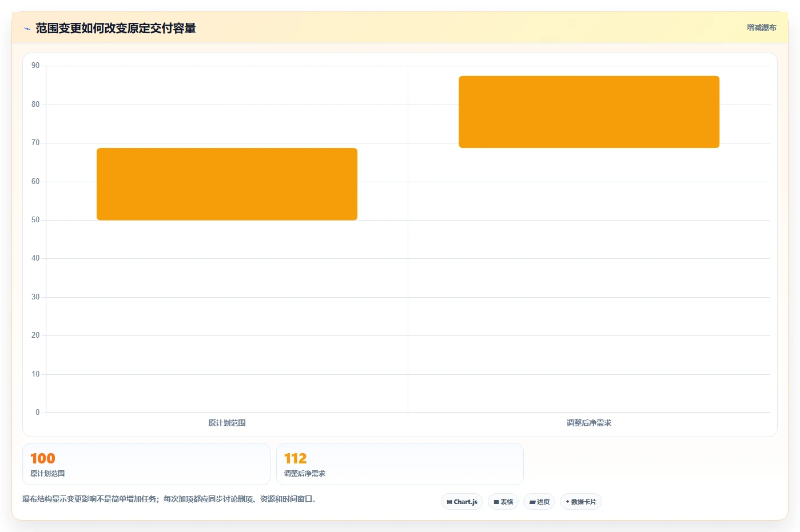Select the 数据卡片 chip
Screen dimensions: 800x532
(x=581, y=502)
